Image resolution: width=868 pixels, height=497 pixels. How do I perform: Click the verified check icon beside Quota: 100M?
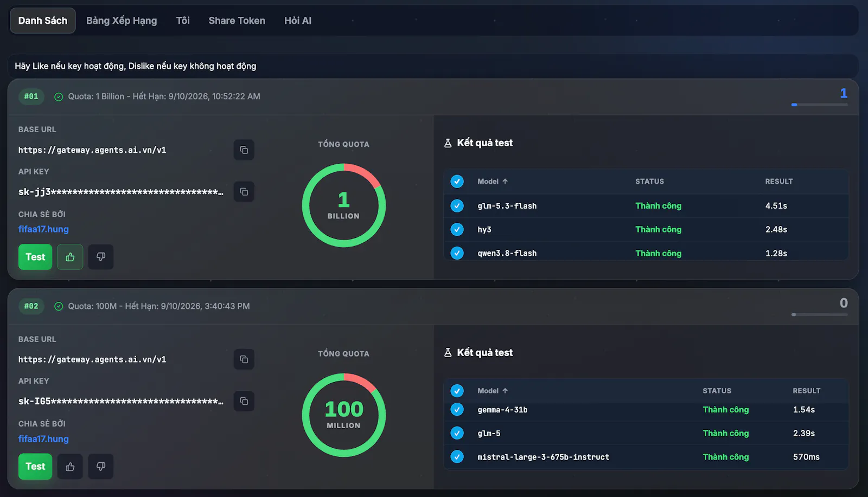tap(59, 306)
